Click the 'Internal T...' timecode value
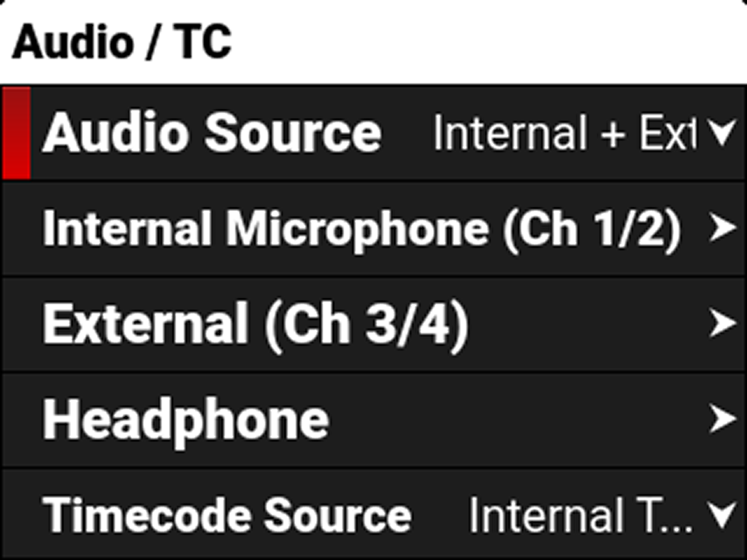Screen dimensions: 747x560 (580, 515)
